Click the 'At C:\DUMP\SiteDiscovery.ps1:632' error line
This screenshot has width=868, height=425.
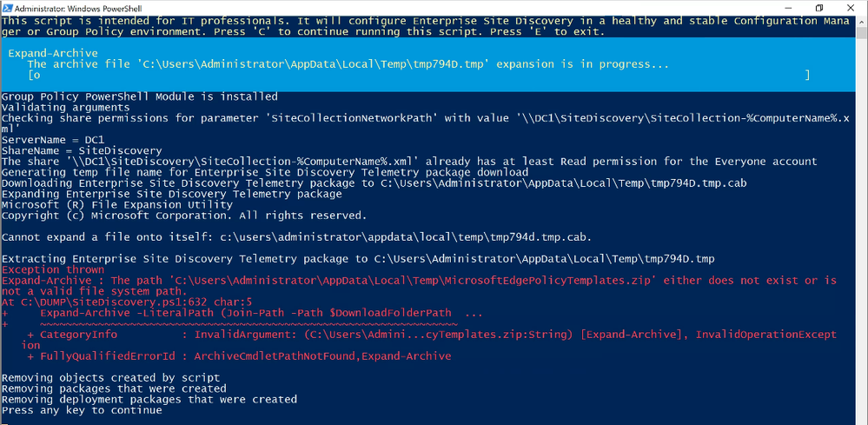[x=127, y=302]
